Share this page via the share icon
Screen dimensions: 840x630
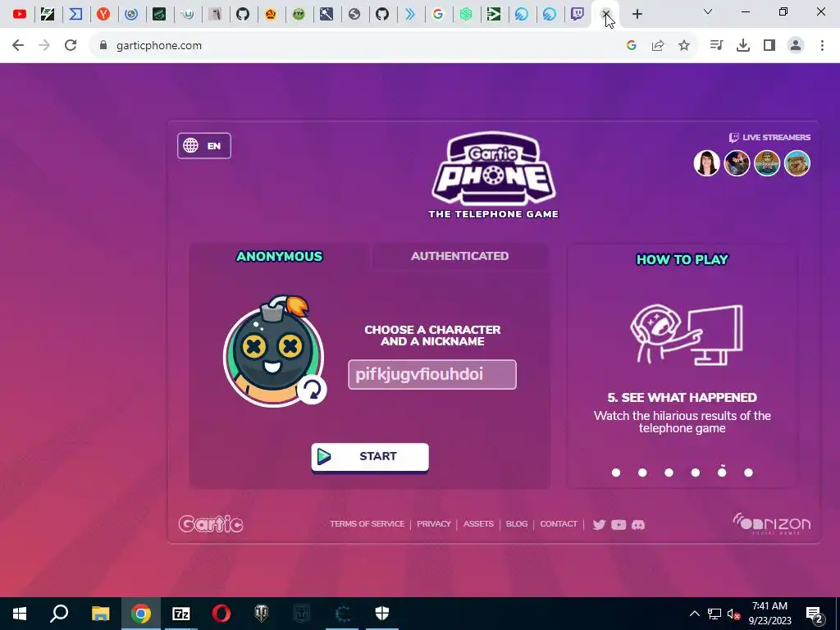click(658, 46)
